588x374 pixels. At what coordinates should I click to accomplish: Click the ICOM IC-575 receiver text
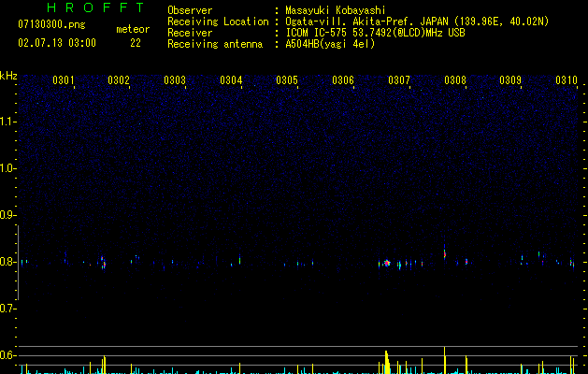click(375, 33)
